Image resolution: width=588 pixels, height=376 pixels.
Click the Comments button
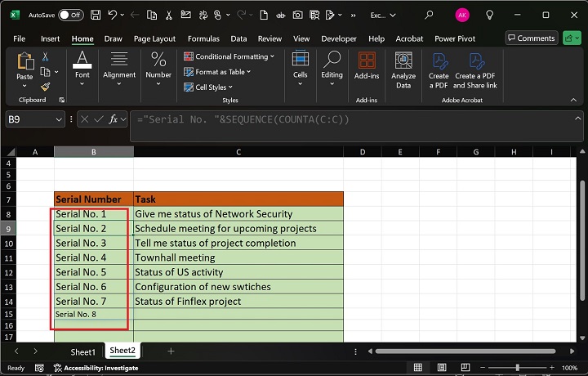[531, 38]
